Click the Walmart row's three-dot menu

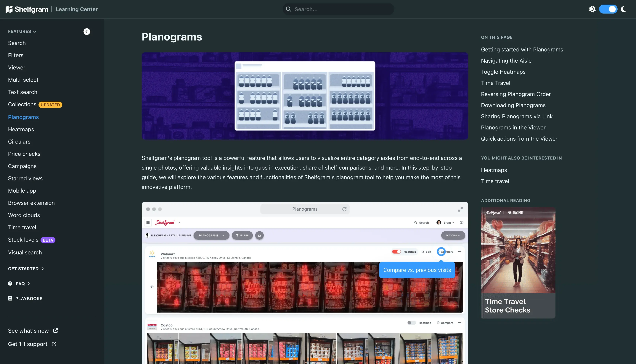pyautogui.click(x=460, y=251)
